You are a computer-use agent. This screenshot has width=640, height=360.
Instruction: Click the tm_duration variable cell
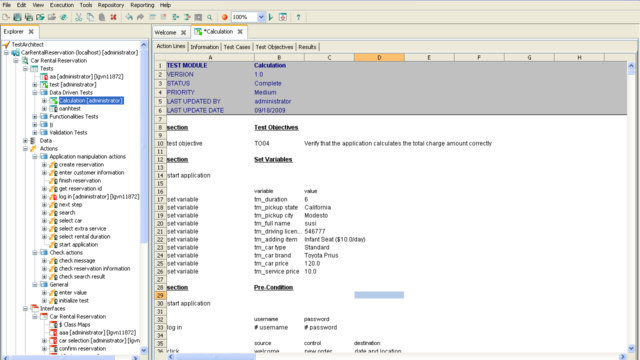[x=279, y=200]
